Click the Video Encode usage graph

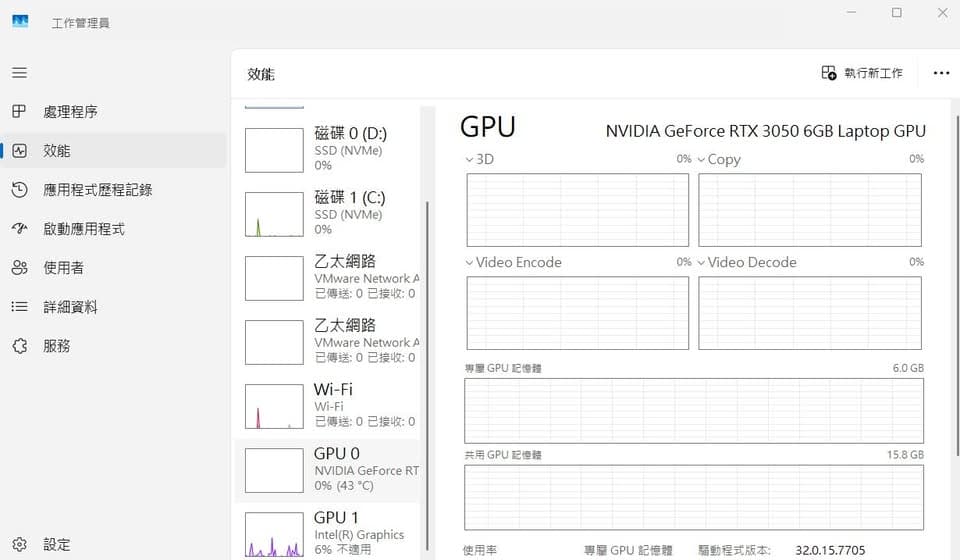coord(577,313)
